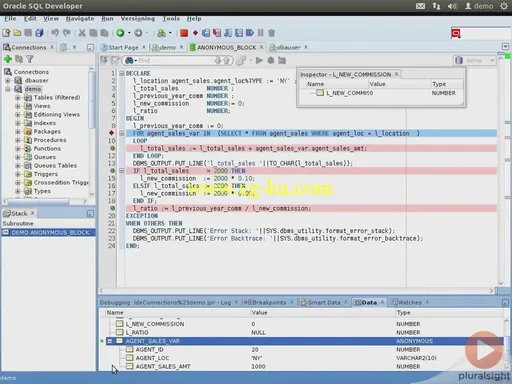Click the Save All icon

click(x=39, y=33)
